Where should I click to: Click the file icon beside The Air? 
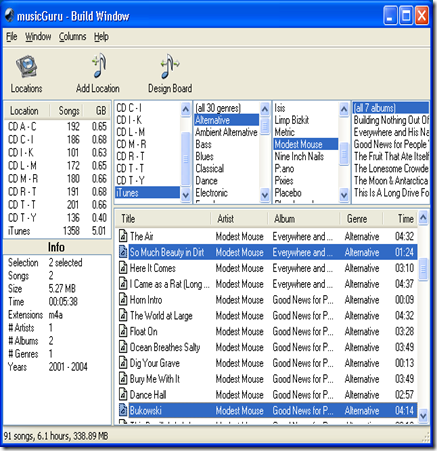[x=123, y=236]
